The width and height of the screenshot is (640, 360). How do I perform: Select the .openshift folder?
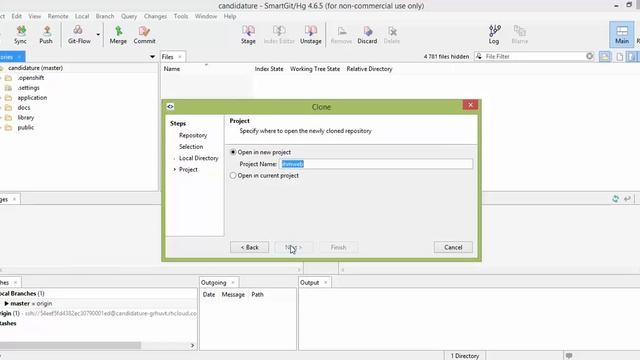click(x=30, y=78)
